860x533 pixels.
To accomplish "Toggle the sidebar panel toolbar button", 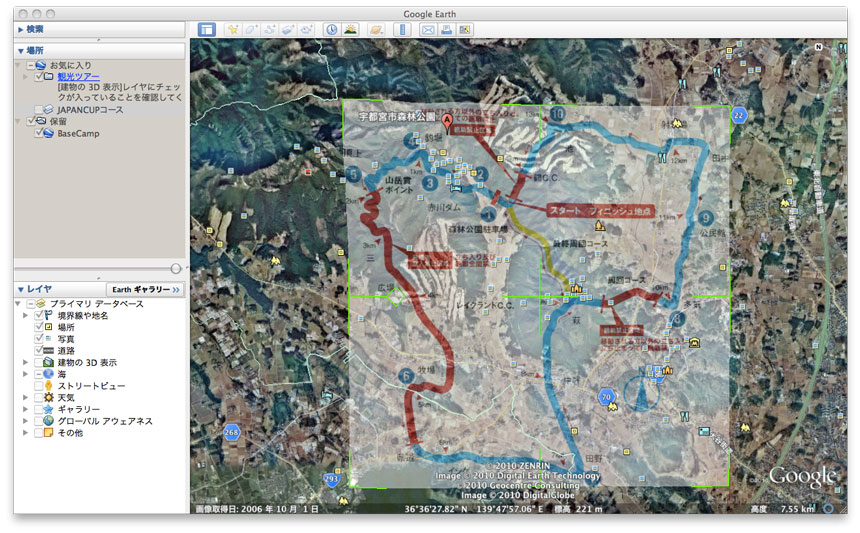I will [x=207, y=30].
